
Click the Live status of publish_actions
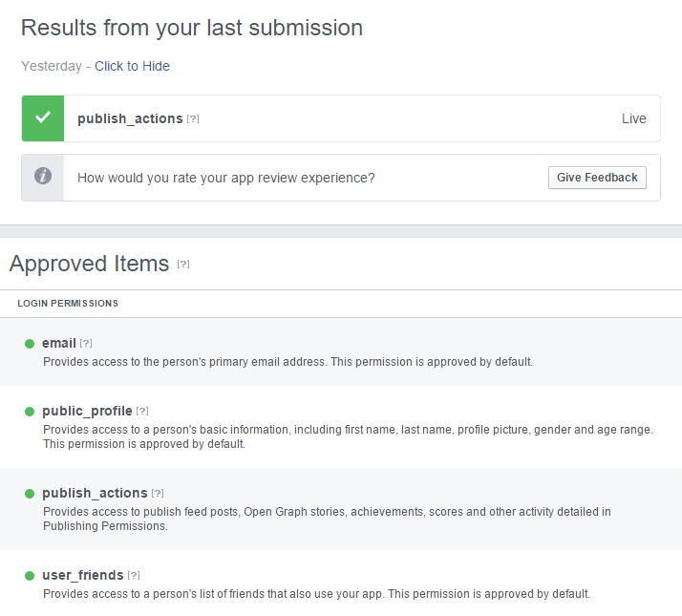[633, 119]
